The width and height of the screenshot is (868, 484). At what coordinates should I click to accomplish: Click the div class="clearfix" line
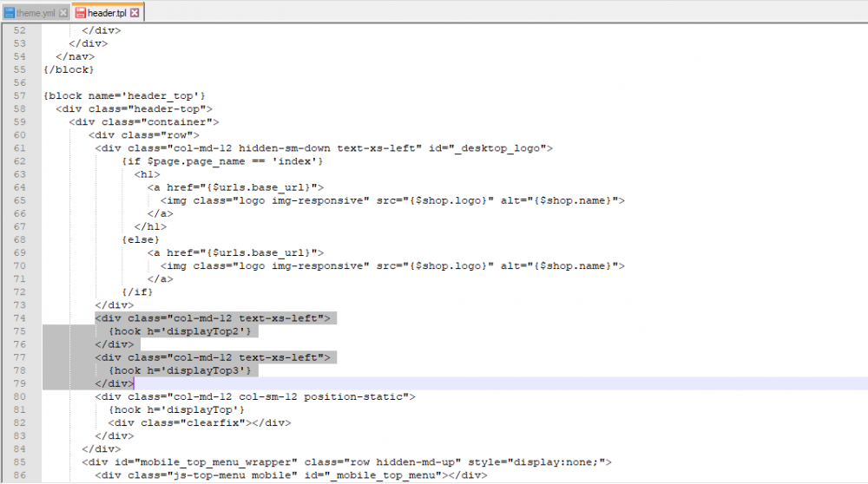tap(200, 422)
